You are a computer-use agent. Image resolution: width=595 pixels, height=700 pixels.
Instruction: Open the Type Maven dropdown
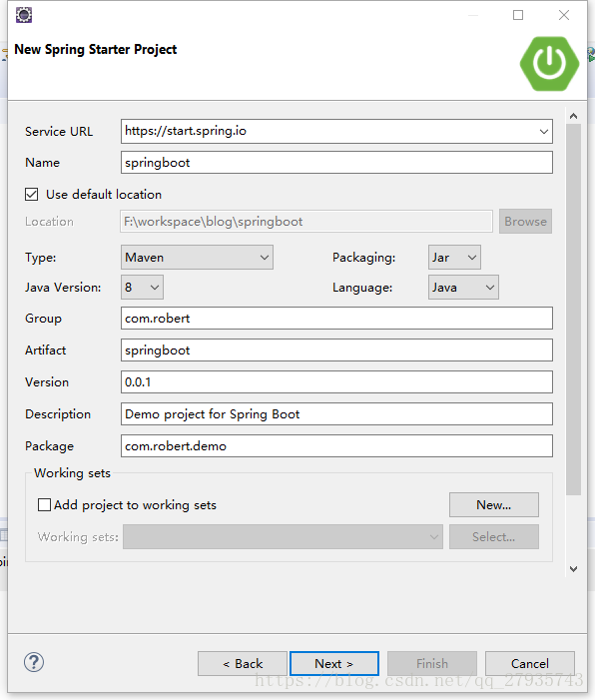[197, 258]
